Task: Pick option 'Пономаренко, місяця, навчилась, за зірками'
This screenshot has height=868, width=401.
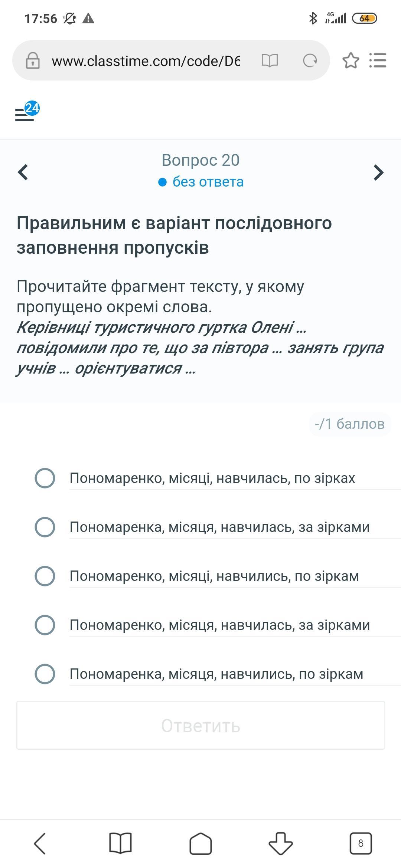Action: click(45, 625)
